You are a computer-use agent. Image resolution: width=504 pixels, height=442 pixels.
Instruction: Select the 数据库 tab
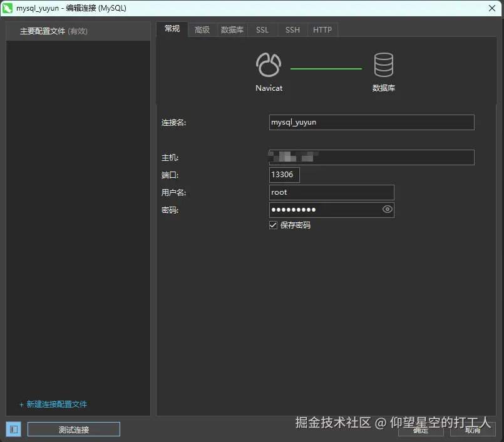[x=232, y=29]
